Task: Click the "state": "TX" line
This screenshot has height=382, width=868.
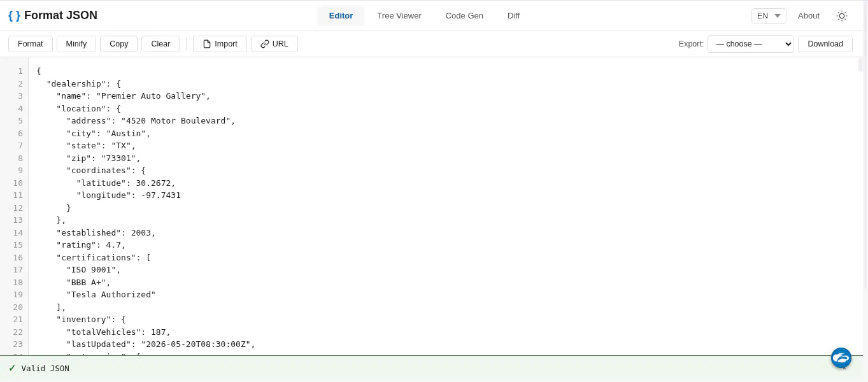Action: tap(101, 146)
